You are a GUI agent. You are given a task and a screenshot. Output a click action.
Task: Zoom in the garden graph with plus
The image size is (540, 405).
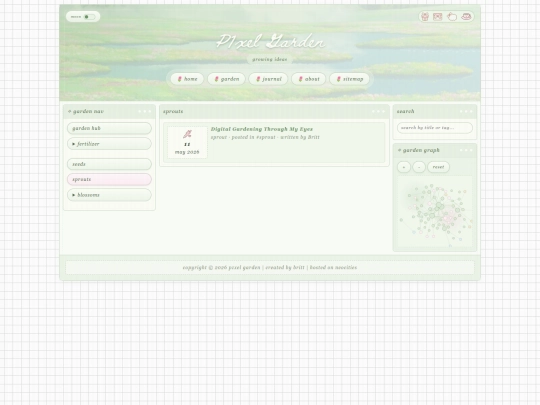click(x=404, y=167)
